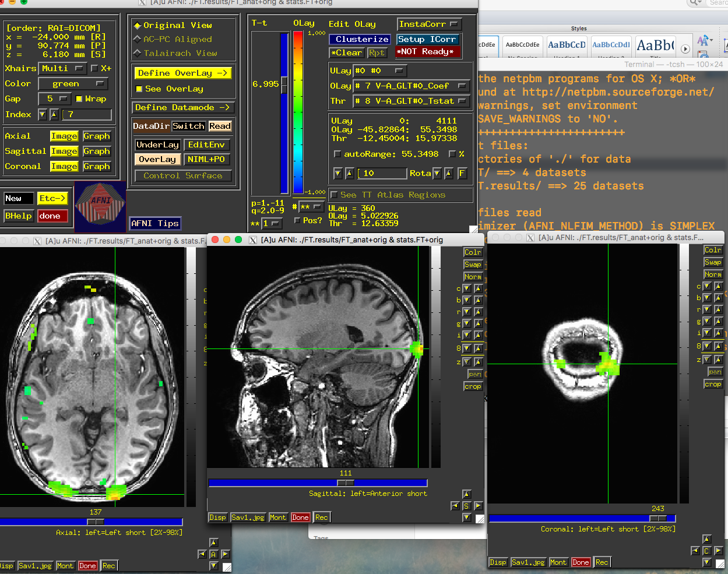728x574 pixels.
Task: Toggle the X+ crosshair checkbox
Action: click(101, 68)
